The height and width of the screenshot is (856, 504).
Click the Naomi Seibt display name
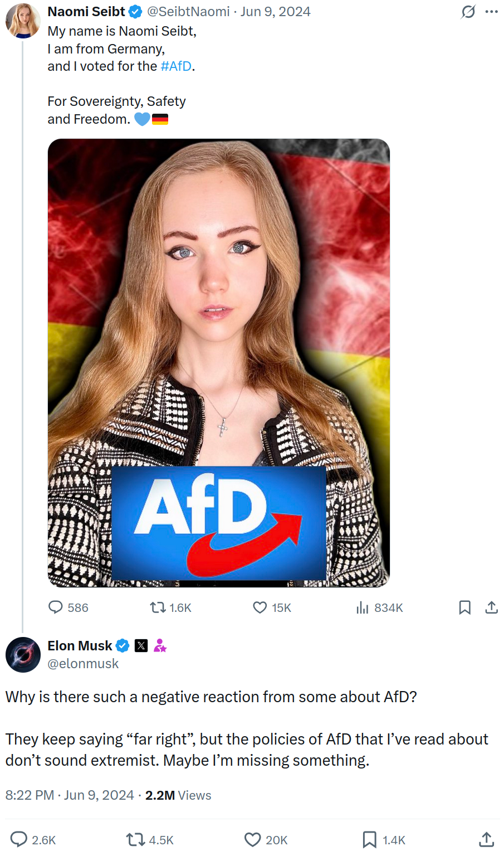[x=86, y=12]
